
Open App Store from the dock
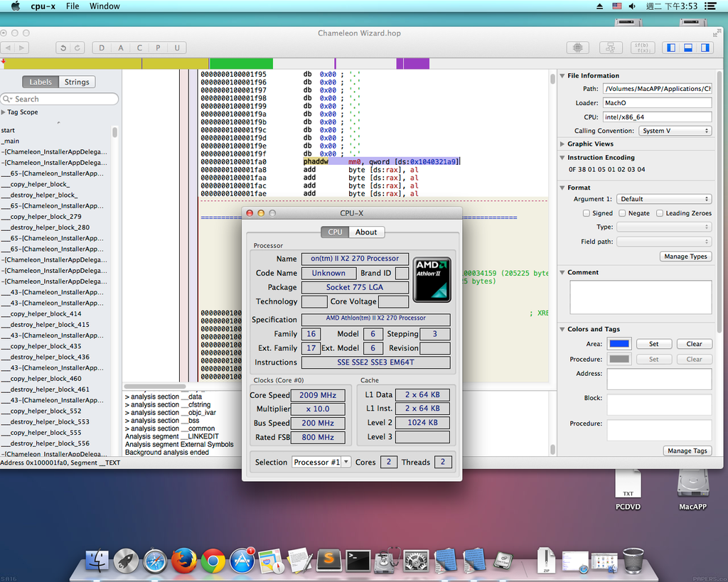coord(242,560)
